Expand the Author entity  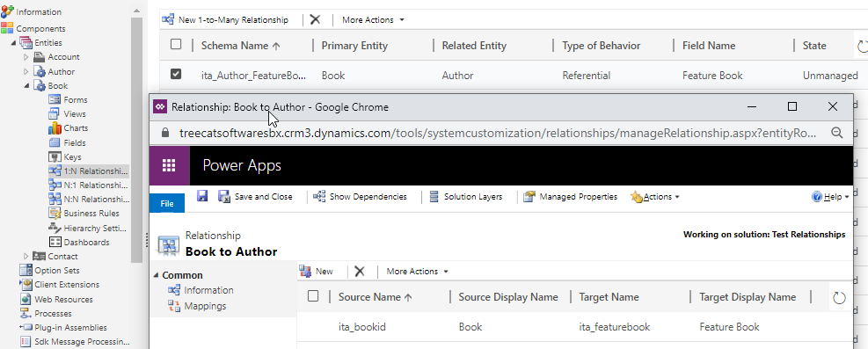26,71
